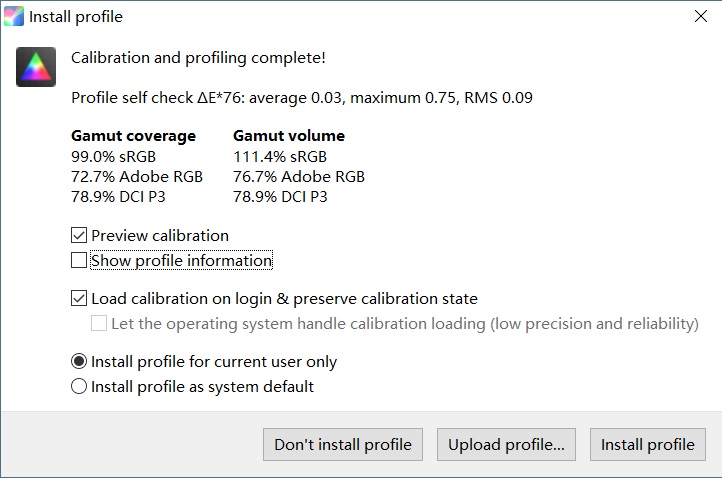Screen dimensions: 722x478
Task: Click the large colorful gamut triangle icon
Action: pos(36,67)
